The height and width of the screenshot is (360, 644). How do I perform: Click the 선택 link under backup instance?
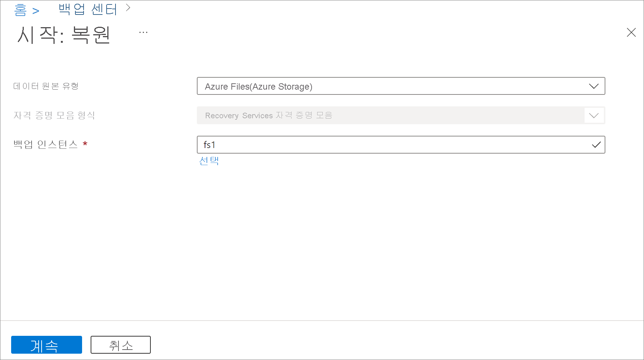click(x=209, y=161)
